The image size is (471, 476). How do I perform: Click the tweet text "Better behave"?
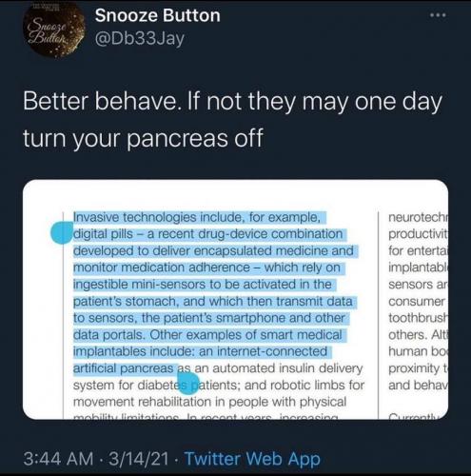point(99,102)
